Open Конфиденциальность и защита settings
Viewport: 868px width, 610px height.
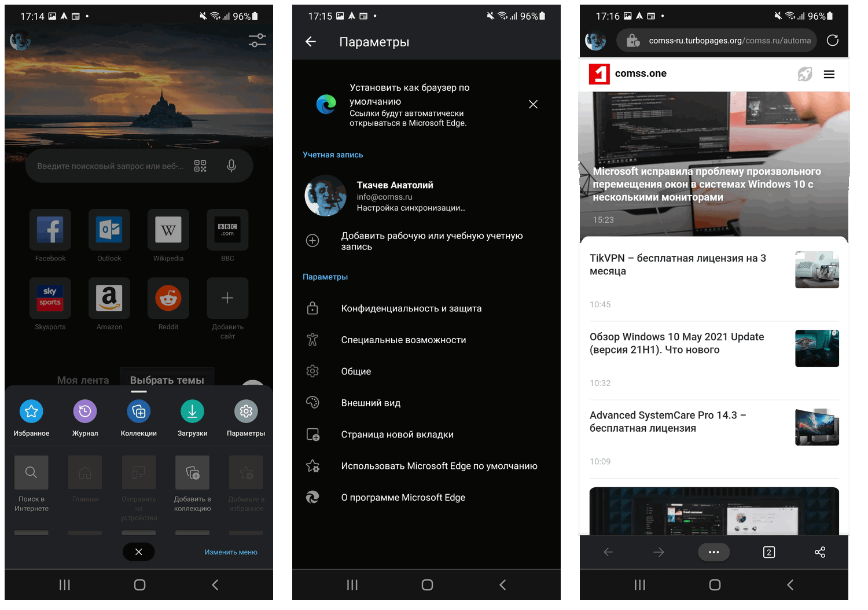pyautogui.click(x=426, y=308)
